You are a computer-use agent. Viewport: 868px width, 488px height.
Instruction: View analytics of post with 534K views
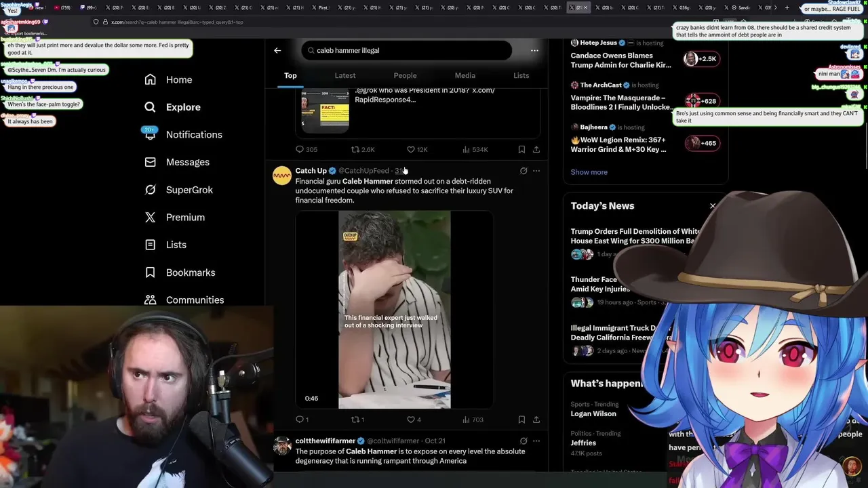475,149
